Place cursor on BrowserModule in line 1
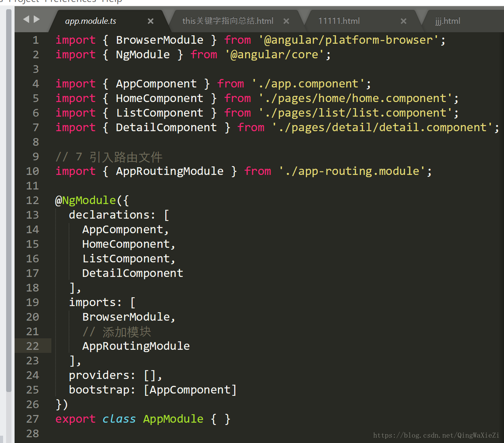 160,40
